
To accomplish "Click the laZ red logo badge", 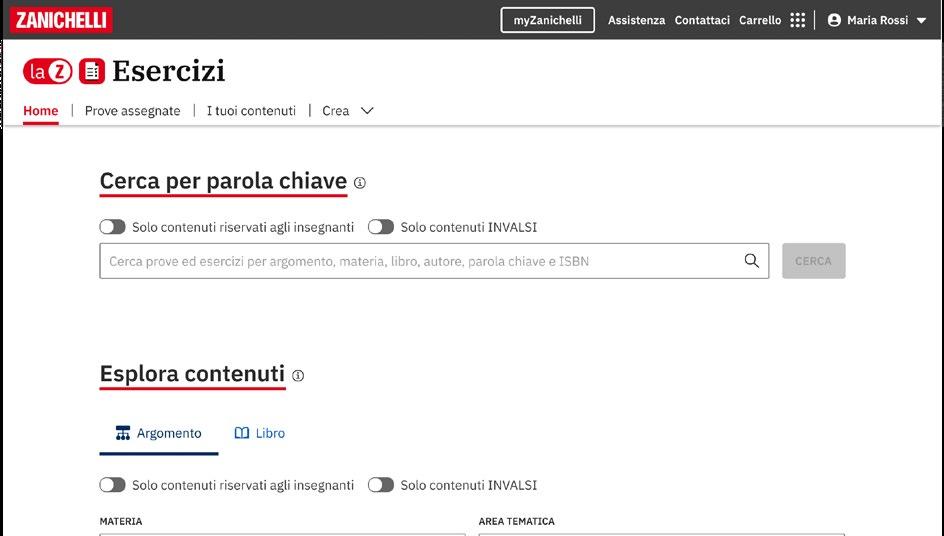I will tap(48, 71).
